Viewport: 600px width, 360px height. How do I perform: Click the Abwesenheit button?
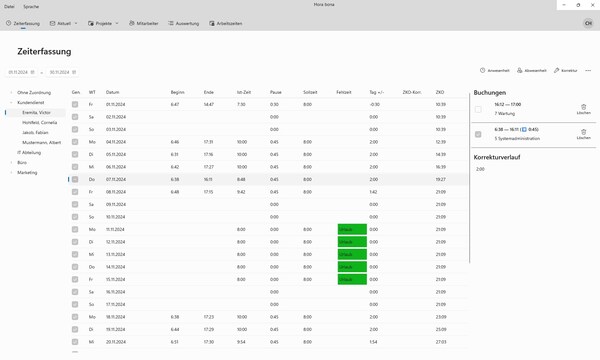(532, 70)
